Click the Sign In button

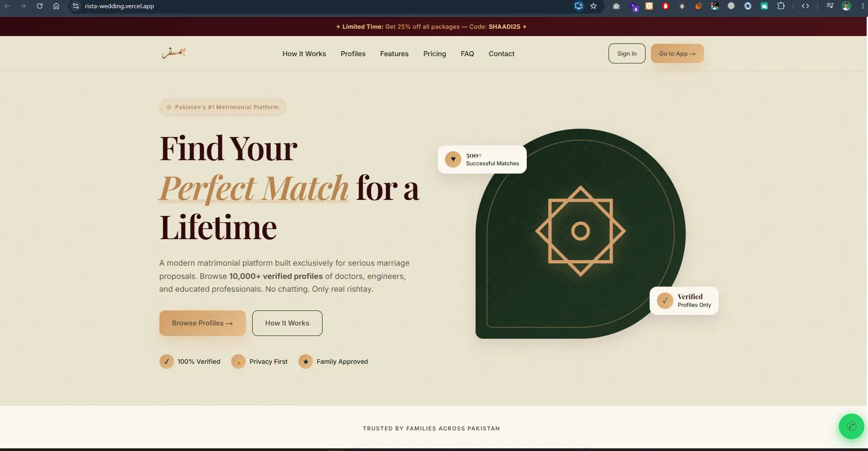point(627,53)
